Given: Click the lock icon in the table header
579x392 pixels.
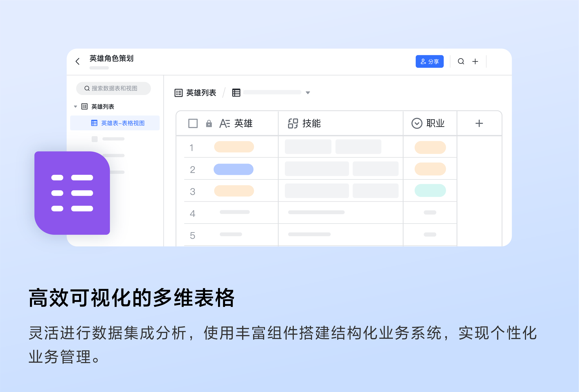Looking at the screenshot, I should (x=209, y=123).
